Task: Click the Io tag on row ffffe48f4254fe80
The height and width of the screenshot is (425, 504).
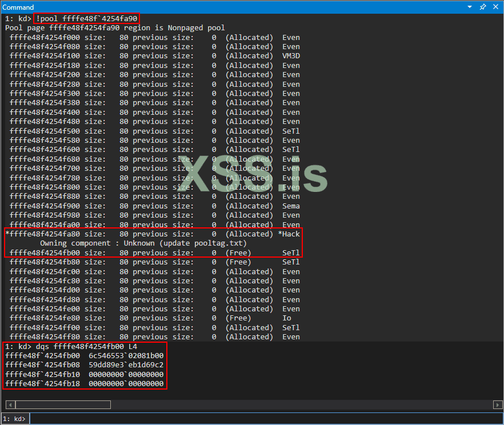Action: tap(287, 318)
